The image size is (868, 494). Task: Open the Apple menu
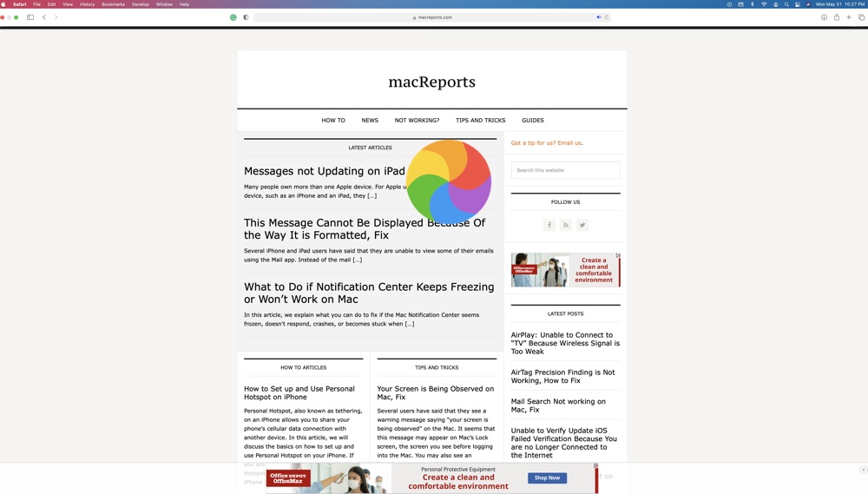point(3,4)
